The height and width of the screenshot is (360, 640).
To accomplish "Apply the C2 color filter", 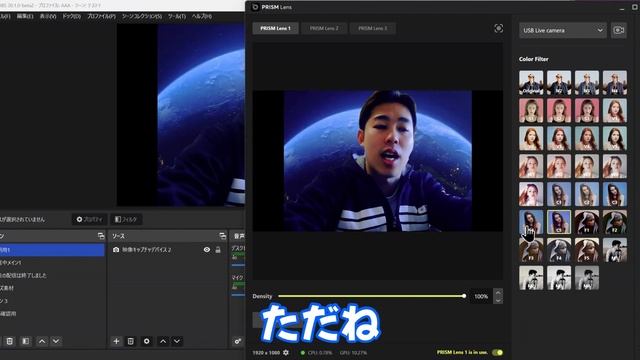I will 587,194.
